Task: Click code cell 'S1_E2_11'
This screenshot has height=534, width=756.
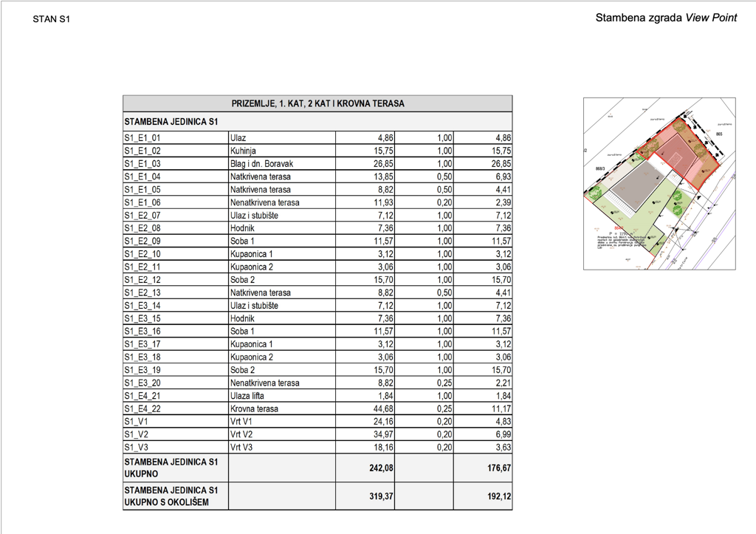Action: tap(176, 267)
